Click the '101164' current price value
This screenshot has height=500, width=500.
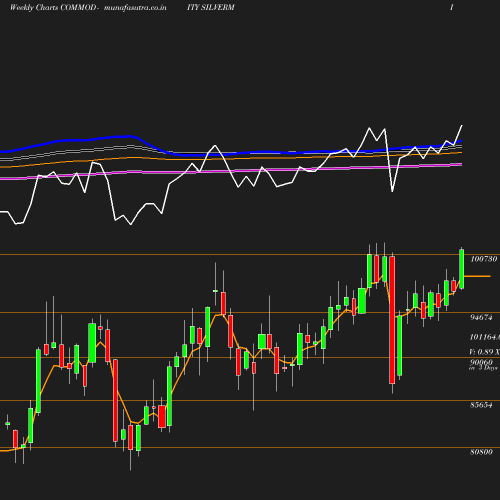click(x=485, y=337)
